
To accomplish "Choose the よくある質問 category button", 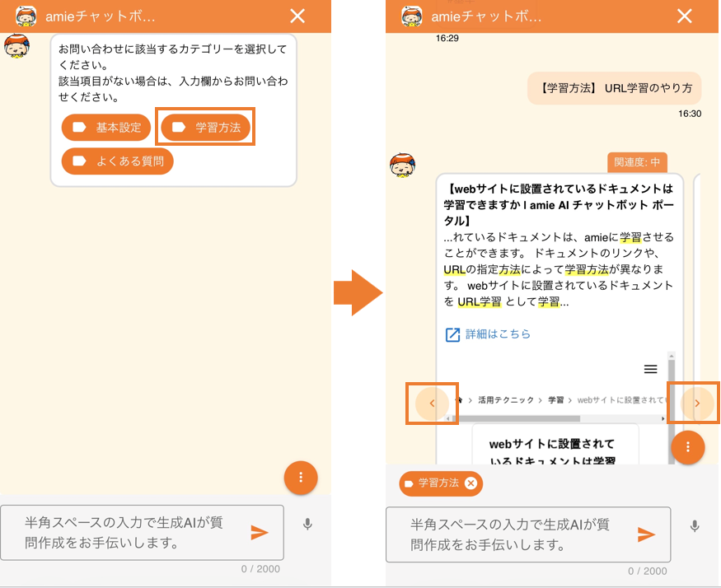I will [x=117, y=161].
